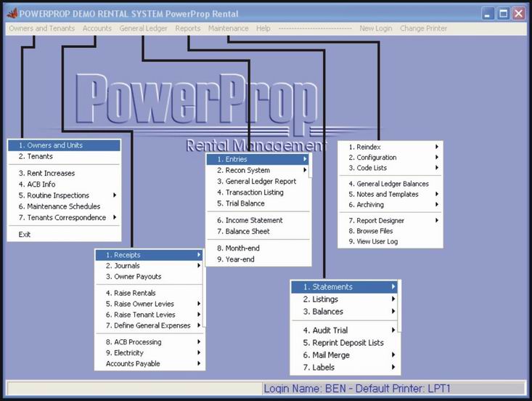Select 4. General Ledger Balances
The height and width of the screenshot is (401, 532).
390,184
